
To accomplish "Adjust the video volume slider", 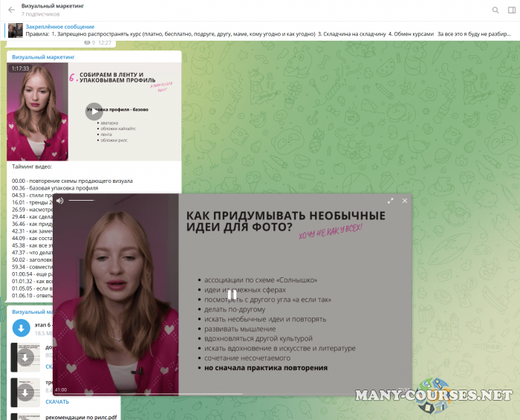I will (82, 201).
